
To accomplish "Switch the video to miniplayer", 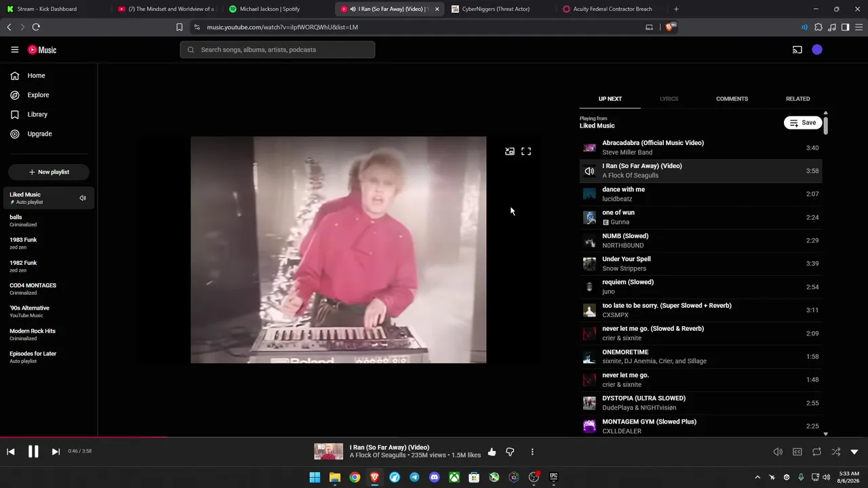I will point(510,152).
